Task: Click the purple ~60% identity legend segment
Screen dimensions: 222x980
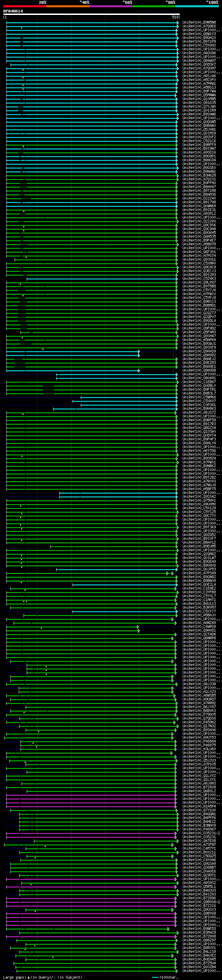Action: [111, 6]
